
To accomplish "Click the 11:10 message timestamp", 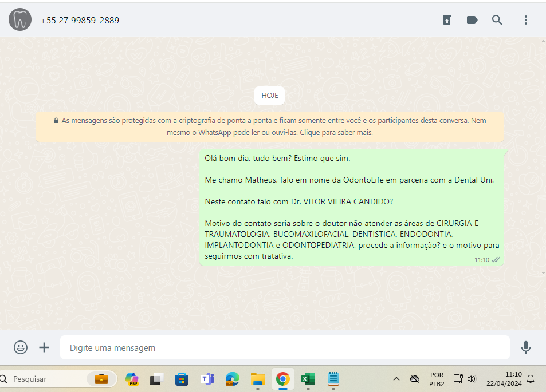I will (482, 260).
